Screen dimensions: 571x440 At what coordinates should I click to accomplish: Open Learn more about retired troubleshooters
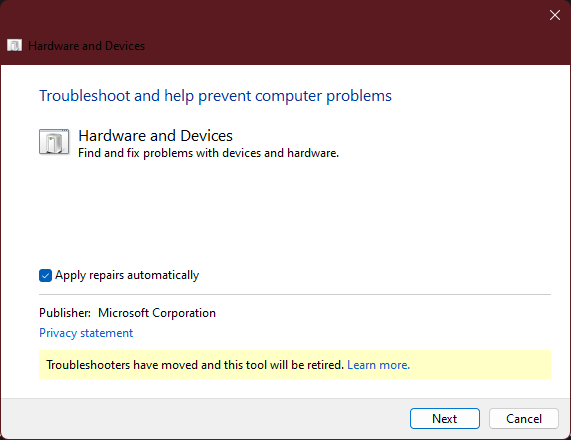tap(378, 365)
